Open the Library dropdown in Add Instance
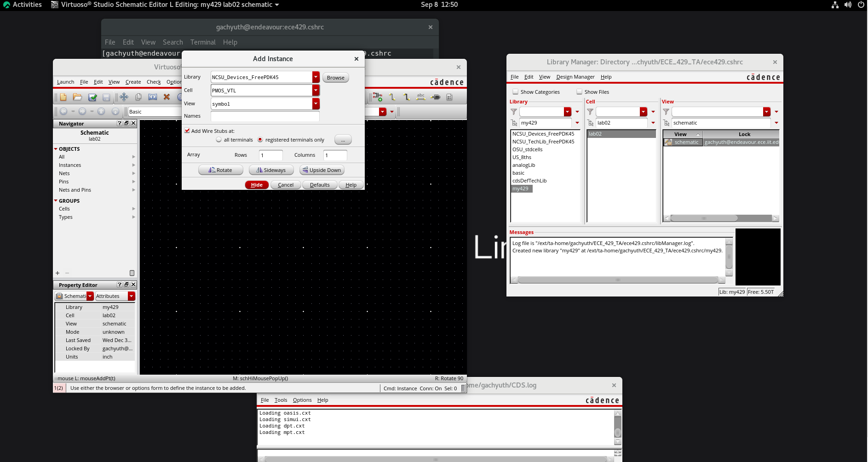Screen dimensions: 868x462 [x=316, y=77]
